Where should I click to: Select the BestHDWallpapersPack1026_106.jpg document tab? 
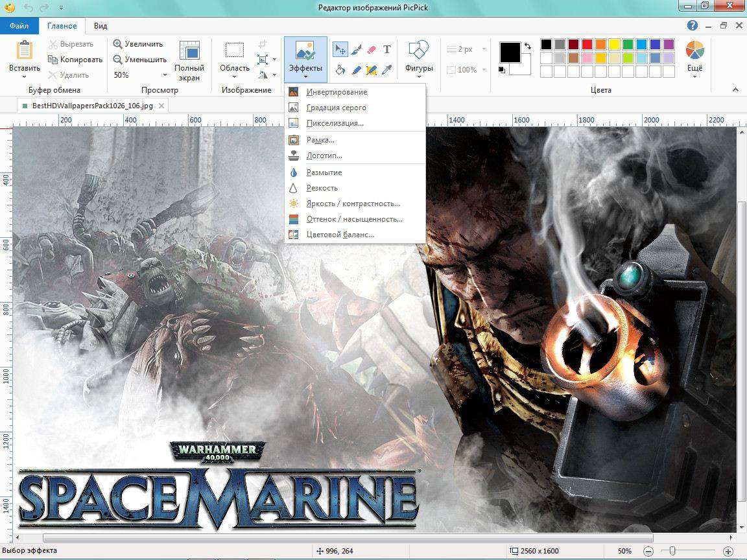[93, 106]
